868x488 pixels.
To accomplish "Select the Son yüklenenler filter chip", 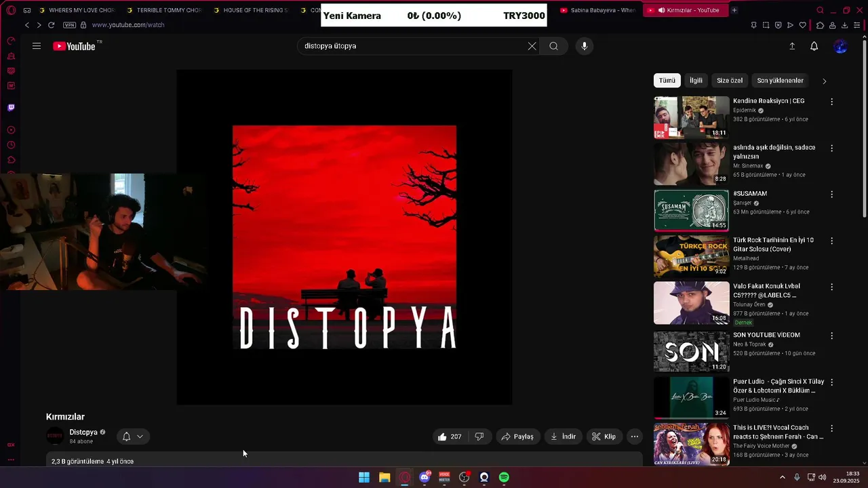I will click(x=780, y=81).
